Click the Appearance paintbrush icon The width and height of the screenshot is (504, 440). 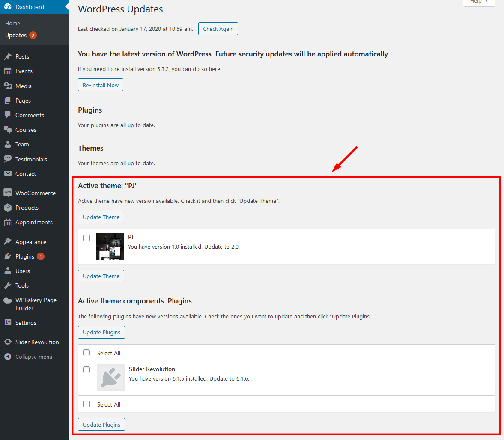[x=8, y=241]
